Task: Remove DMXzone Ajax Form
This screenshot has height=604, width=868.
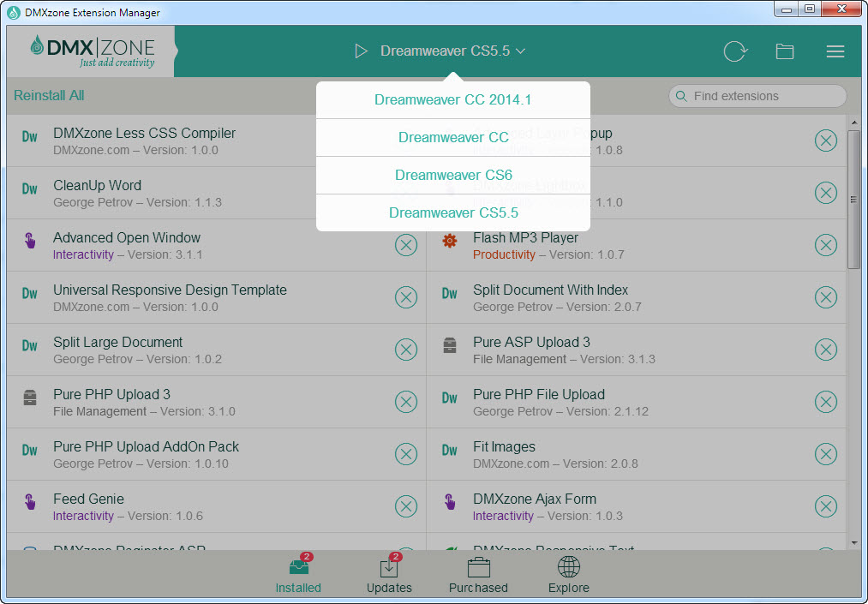Action: [825, 506]
